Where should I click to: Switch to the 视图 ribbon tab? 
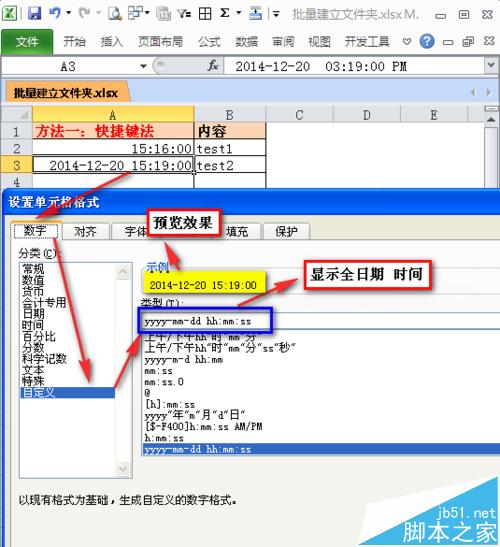pos(319,42)
